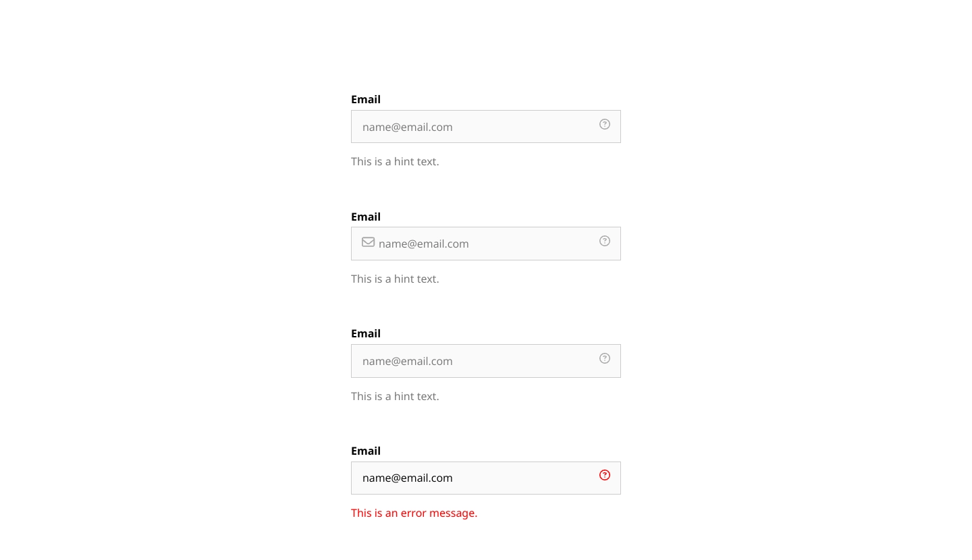Click the Email label above the envelope field
Image resolution: width=972 pixels, height=560 pixels.
pyautogui.click(x=366, y=217)
